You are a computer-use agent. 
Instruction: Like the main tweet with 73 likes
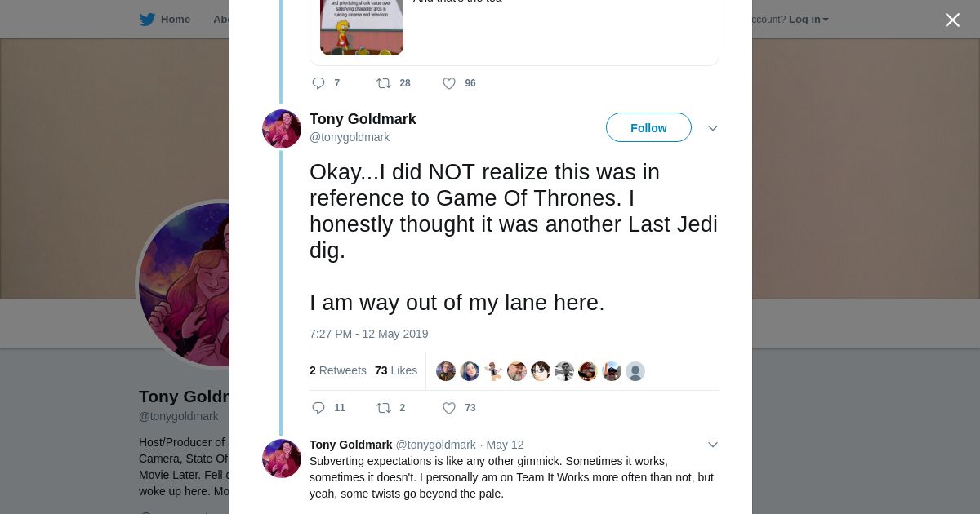(449, 408)
